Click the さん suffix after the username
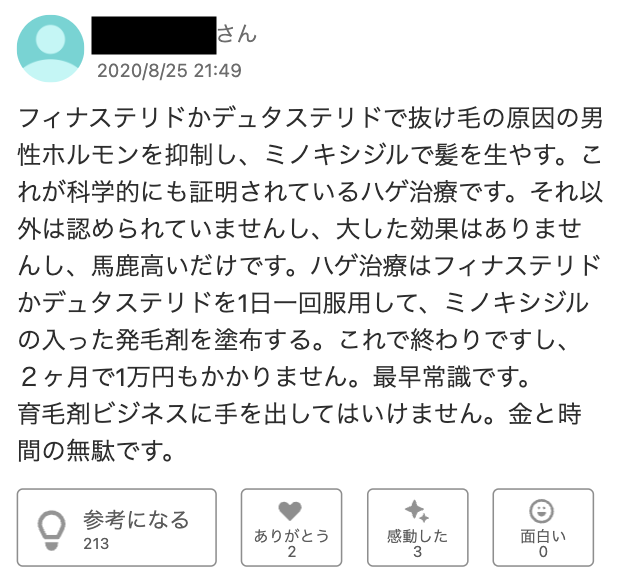Image resolution: width=622 pixels, height=582 pixels. [238, 35]
